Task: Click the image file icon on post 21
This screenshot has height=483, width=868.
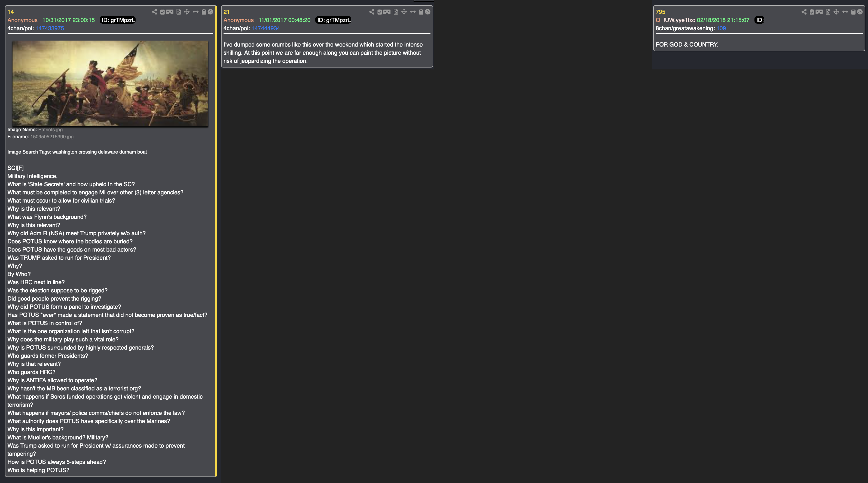Action: [x=396, y=12]
